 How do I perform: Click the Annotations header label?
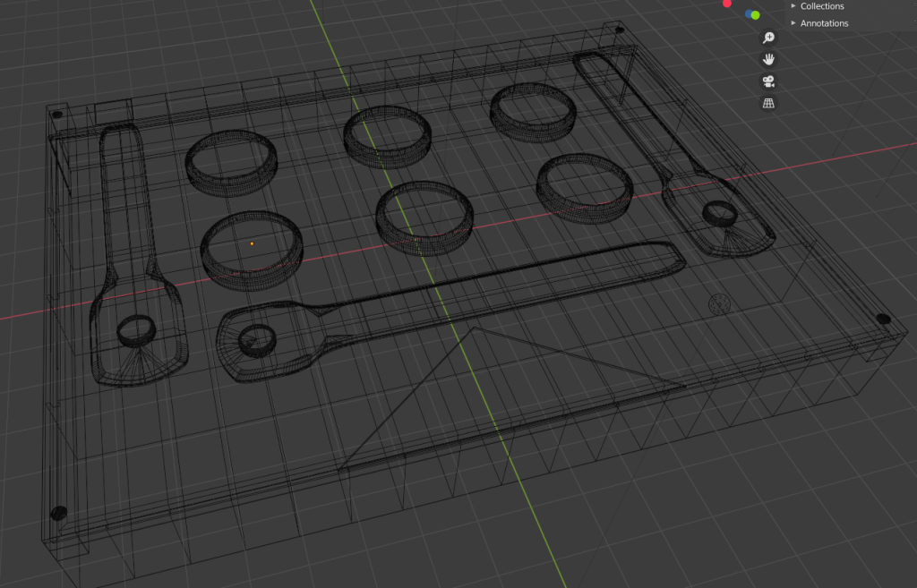tap(824, 22)
